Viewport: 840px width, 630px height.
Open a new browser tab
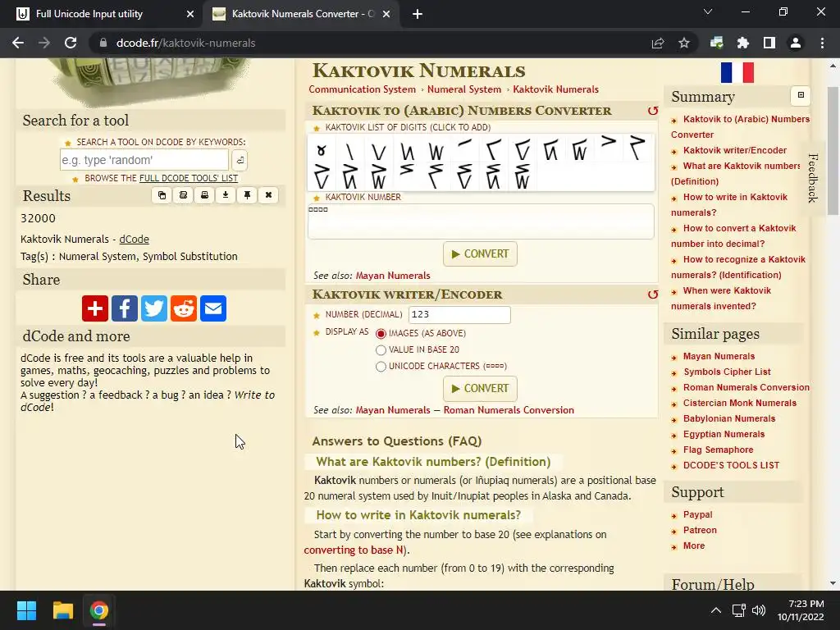pos(418,14)
